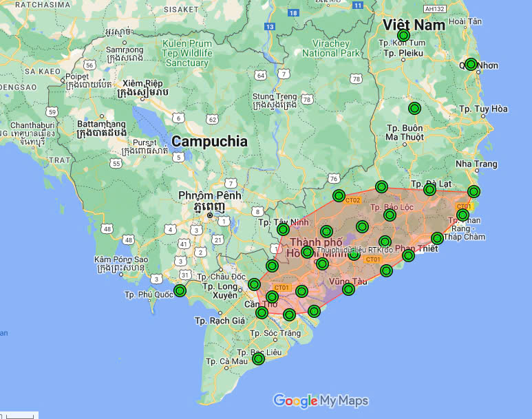Open the green marker near Phan Rang

pyautogui.click(x=462, y=215)
